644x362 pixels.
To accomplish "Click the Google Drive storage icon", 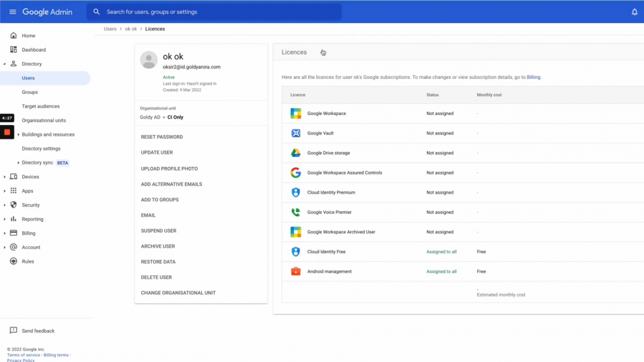I will (x=296, y=153).
